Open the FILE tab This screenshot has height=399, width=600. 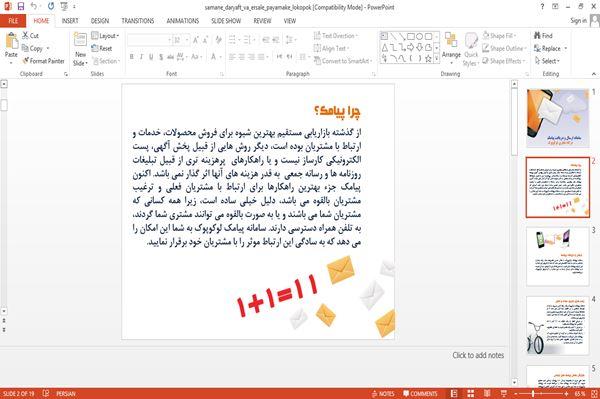(13, 21)
